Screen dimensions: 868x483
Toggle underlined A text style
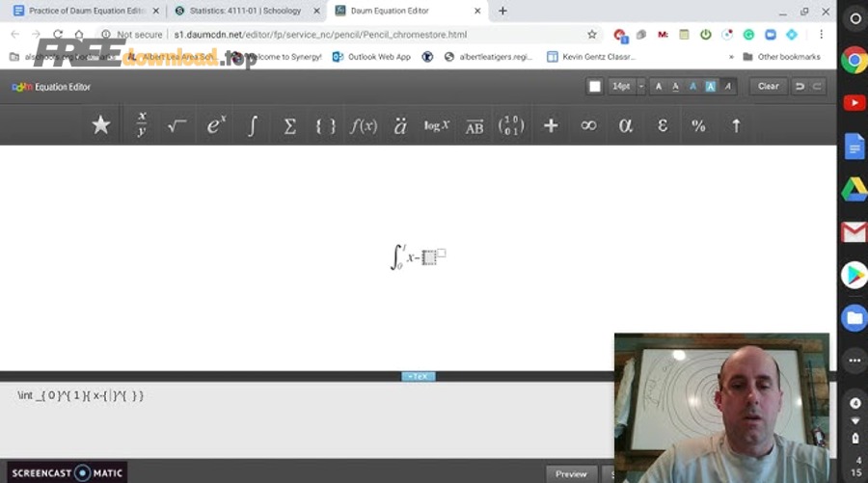coord(675,87)
